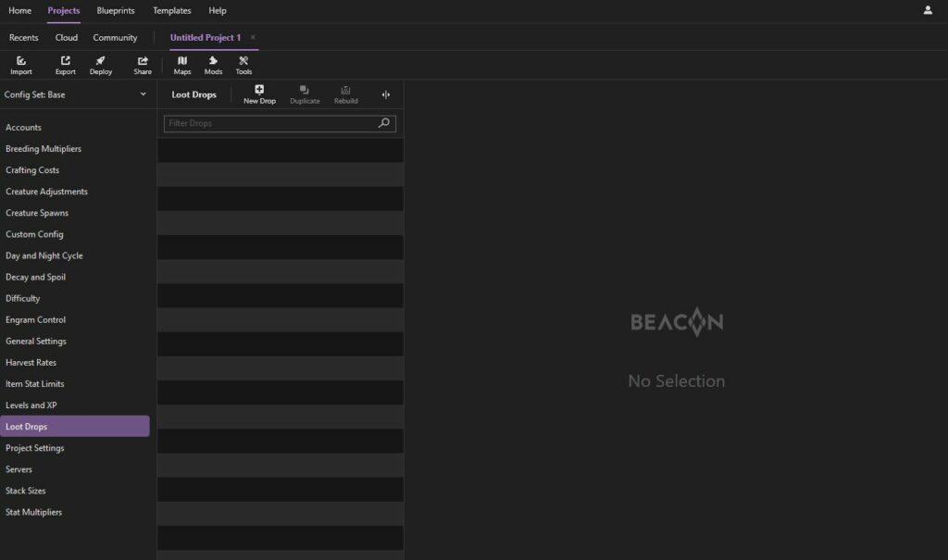Open the Tools icon
The width and height of the screenshot is (948, 560).
coord(243,63)
